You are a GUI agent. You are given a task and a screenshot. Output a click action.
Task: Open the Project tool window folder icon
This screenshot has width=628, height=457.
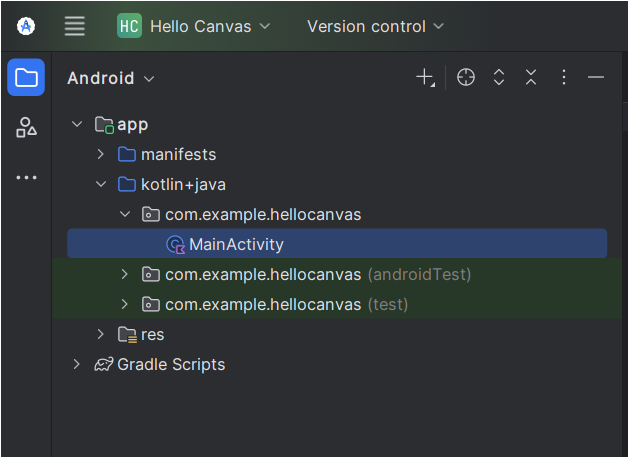coord(26,77)
